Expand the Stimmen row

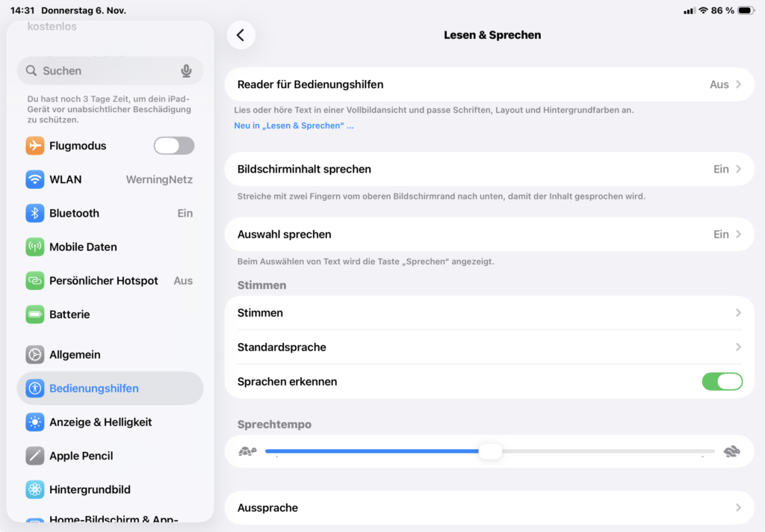489,313
